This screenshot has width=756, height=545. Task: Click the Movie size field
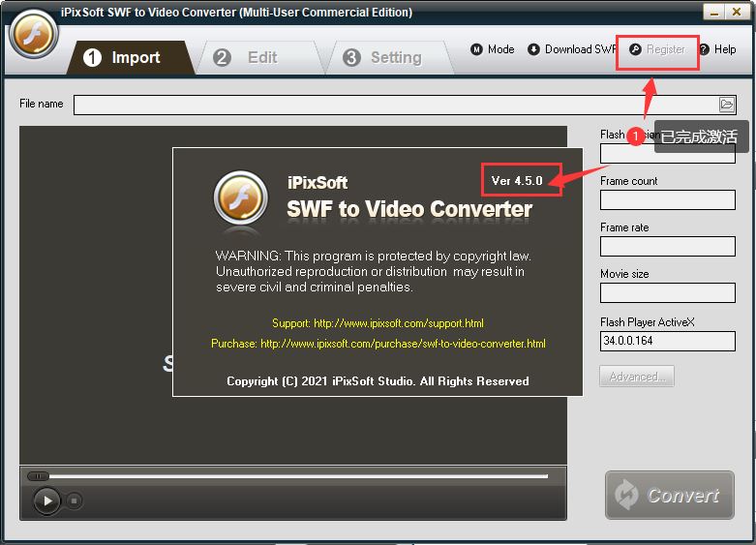point(668,292)
